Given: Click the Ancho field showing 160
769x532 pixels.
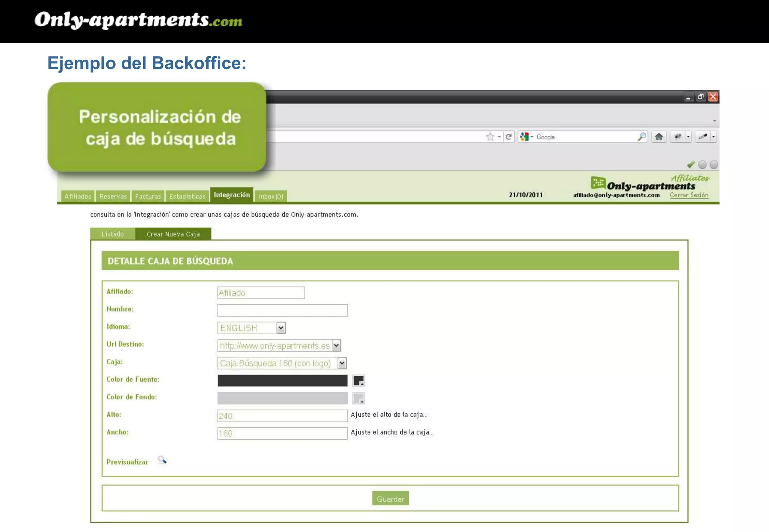Looking at the screenshot, I should point(283,433).
